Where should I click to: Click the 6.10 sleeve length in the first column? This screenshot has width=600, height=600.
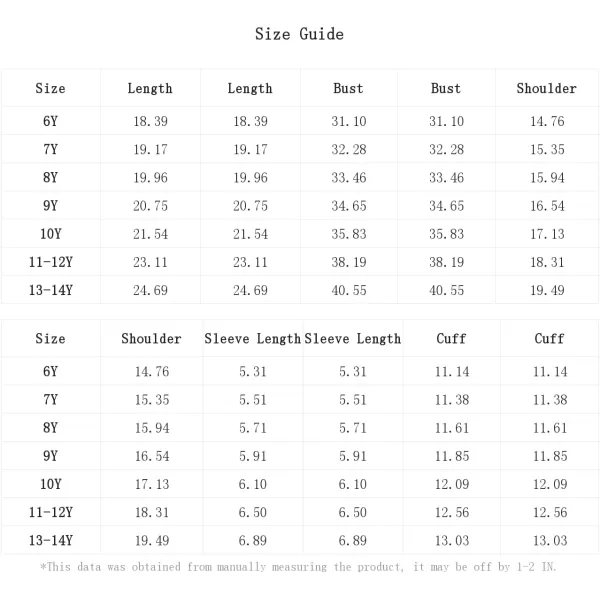coord(253,484)
